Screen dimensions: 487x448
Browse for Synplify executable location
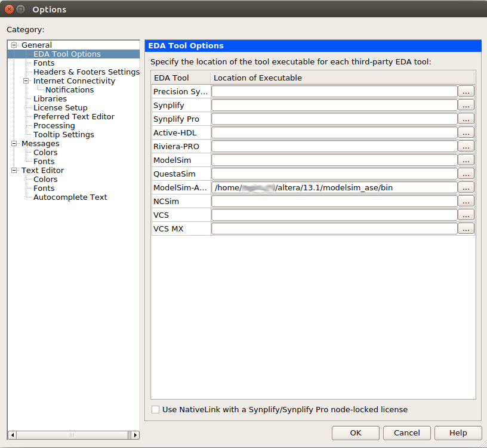click(466, 105)
